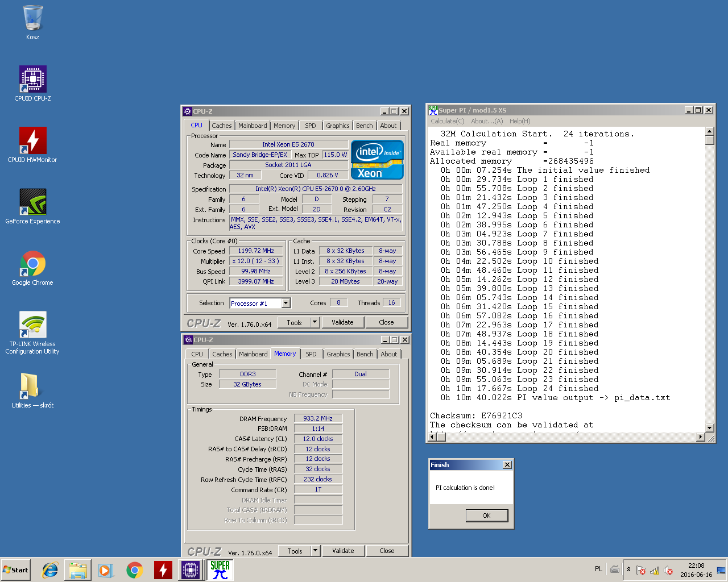The width and height of the screenshot is (728, 582).
Task: Select the Utilities — skrót folder shortcut
Action: [32, 390]
